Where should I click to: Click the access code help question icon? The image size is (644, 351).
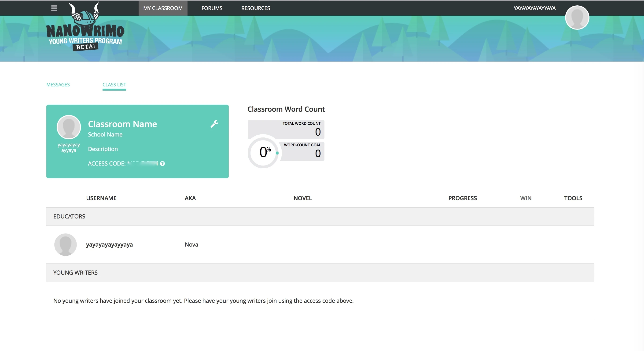coord(162,163)
